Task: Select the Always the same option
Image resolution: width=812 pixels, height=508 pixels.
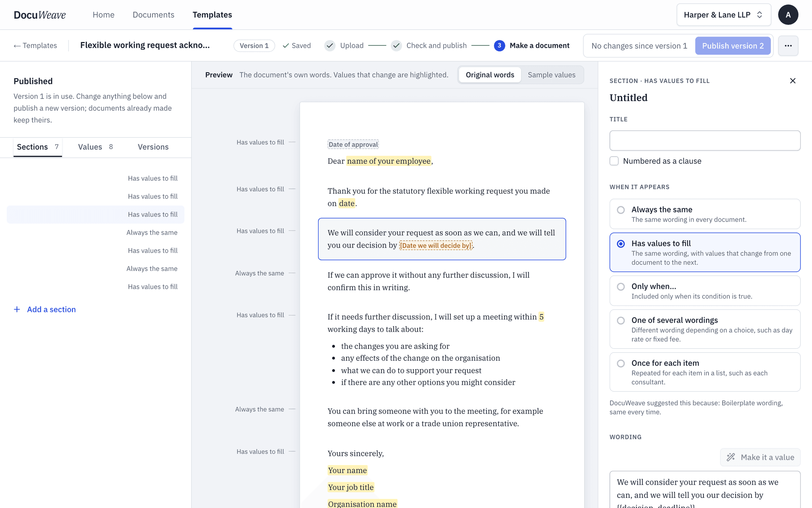Action: pyautogui.click(x=705, y=214)
